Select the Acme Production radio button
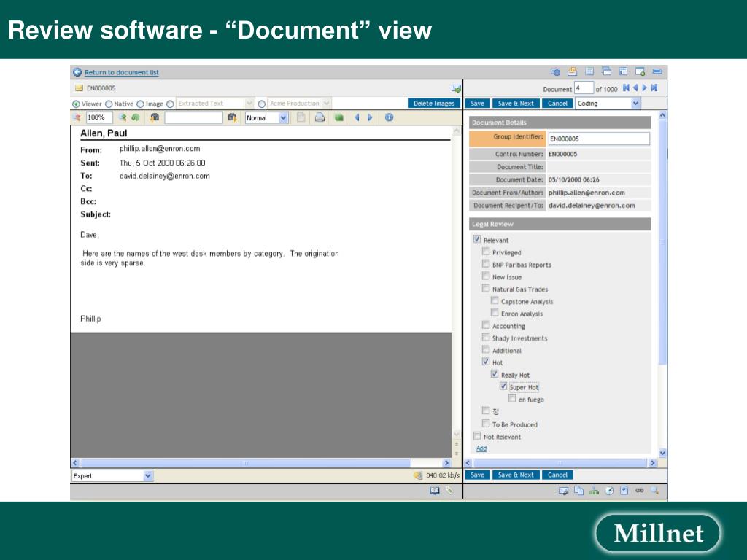Image resolution: width=747 pixels, height=560 pixels. 262,104
